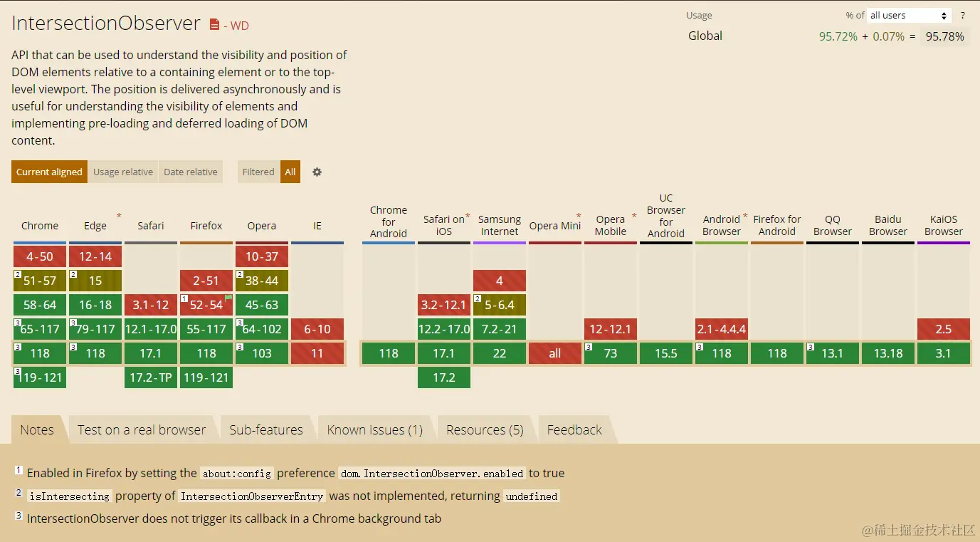Select the KaiOS Browser 2.5 cell
The width and height of the screenshot is (980, 542).
tap(944, 329)
